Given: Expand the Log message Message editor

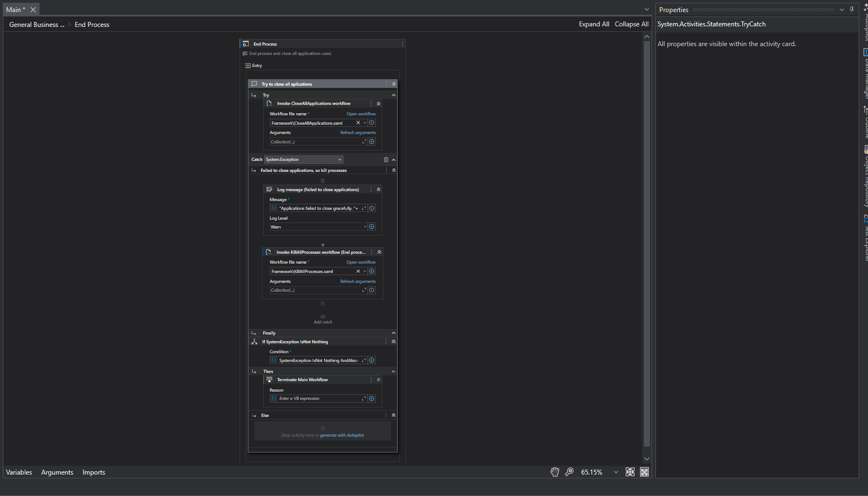Looking at the screenshot, I should tap(364, 208).
